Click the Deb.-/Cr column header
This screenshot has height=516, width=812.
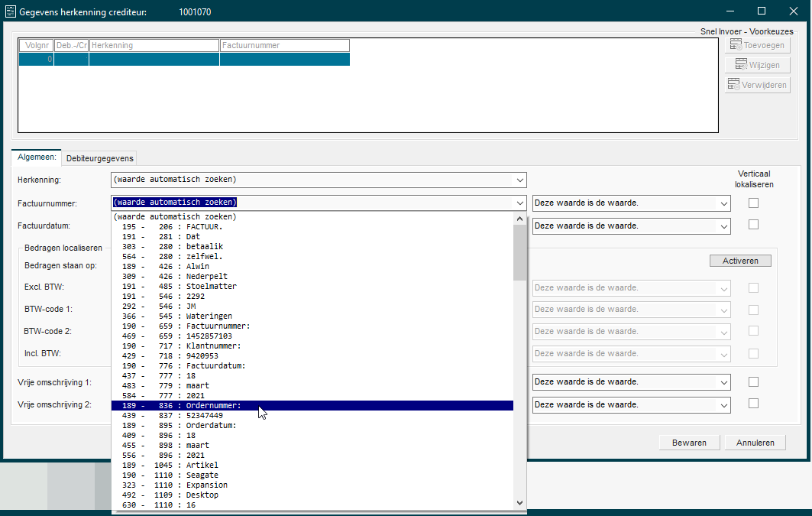72,46
